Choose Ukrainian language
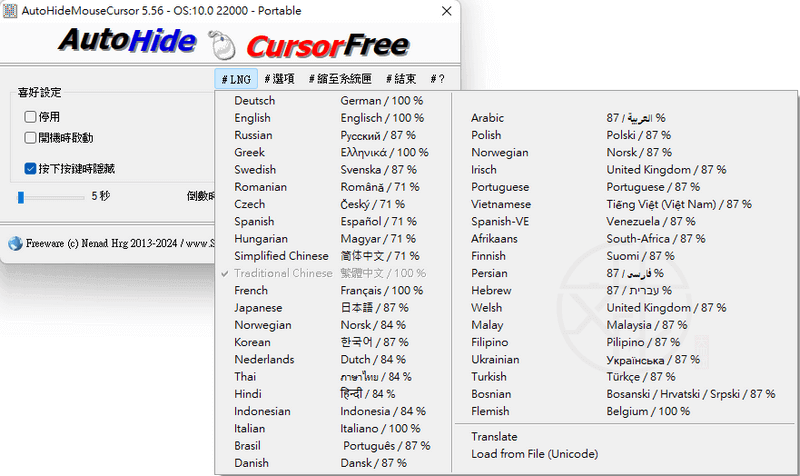The height and width of the screenshot is (476, 800). [x=625, y=359]
